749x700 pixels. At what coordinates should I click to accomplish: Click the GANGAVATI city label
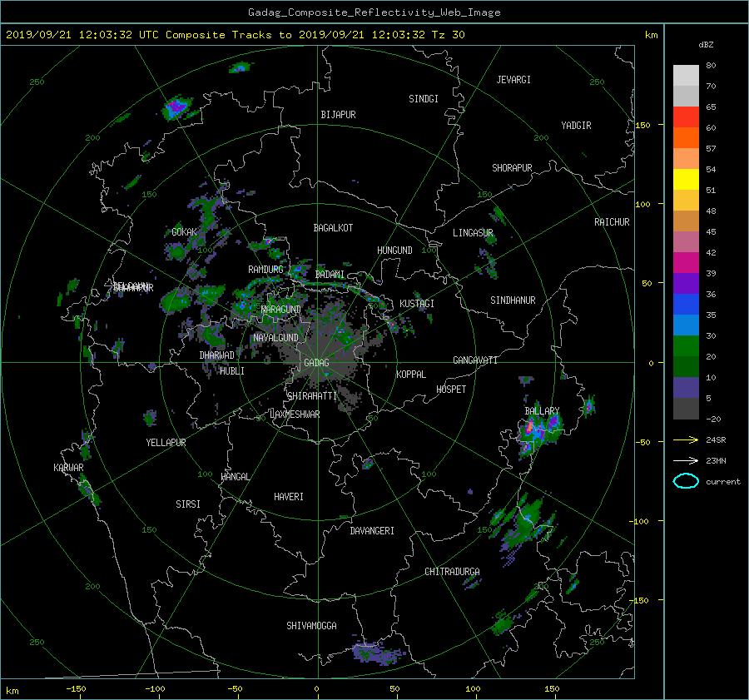pyautogui.click(x=475, y=360)
